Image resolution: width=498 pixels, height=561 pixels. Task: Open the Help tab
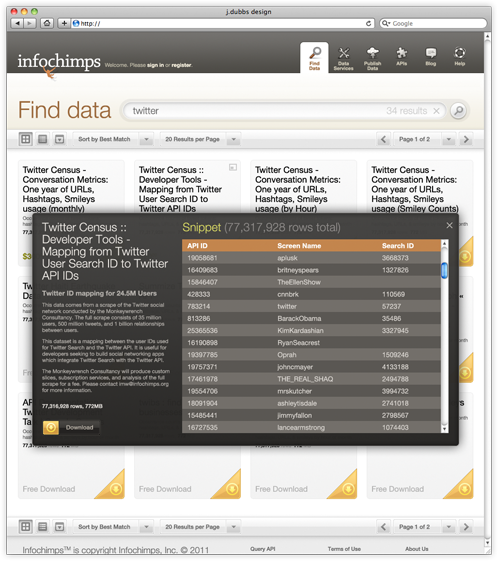pyautogui.click(x=460, y=57)
